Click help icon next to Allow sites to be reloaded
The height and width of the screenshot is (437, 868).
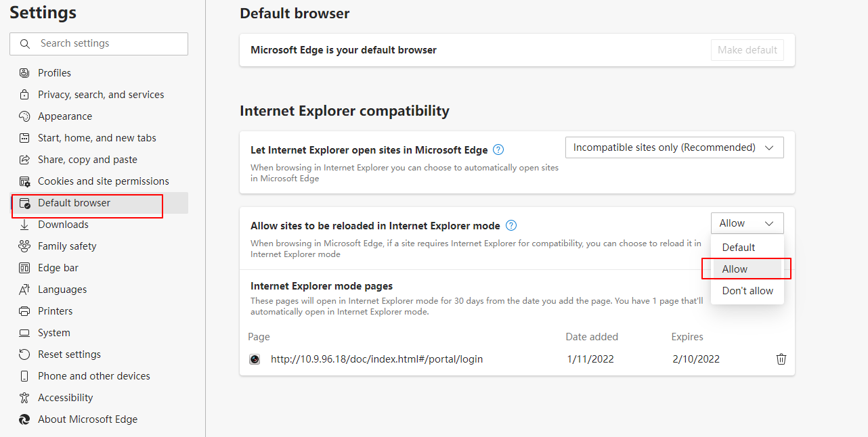click(511, 226)
